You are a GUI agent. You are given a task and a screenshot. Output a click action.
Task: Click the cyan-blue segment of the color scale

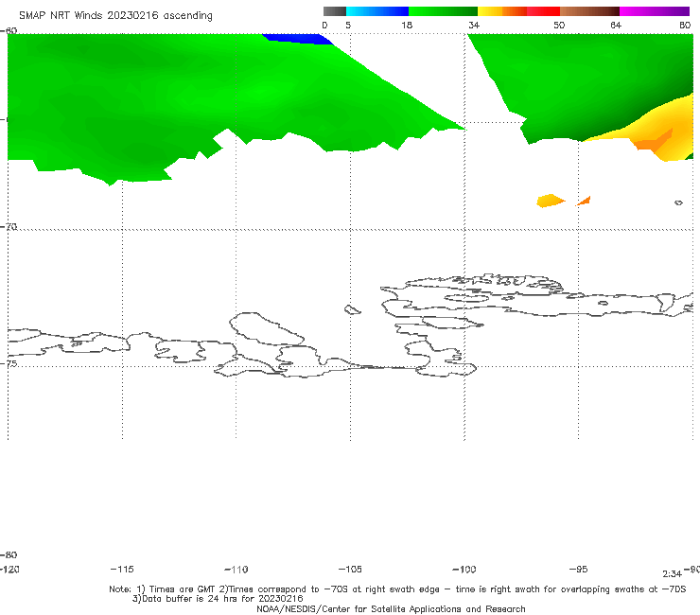tap(377, 11)
